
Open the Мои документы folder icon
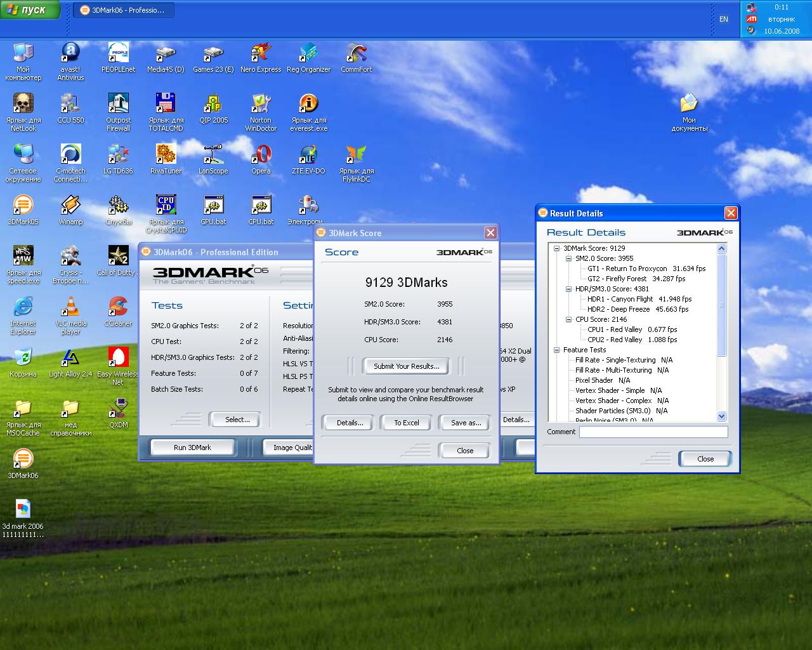pyautogui.click(x=689, y=112)
